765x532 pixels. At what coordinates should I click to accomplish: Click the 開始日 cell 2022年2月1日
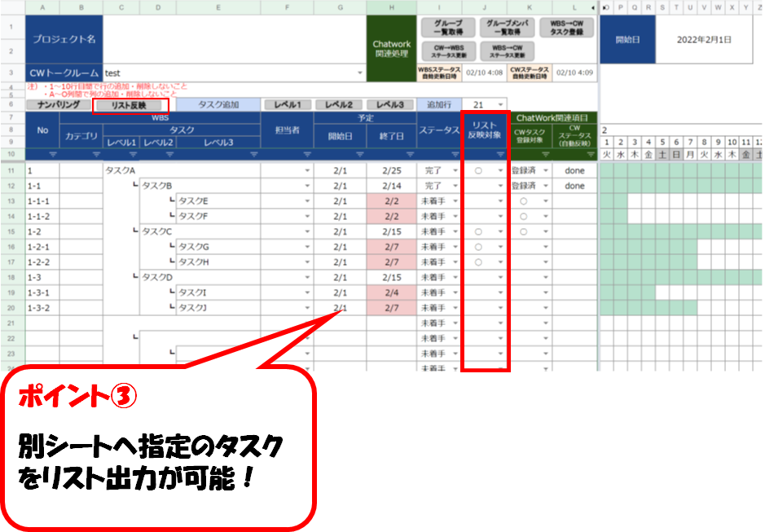(x=704, y=40)
